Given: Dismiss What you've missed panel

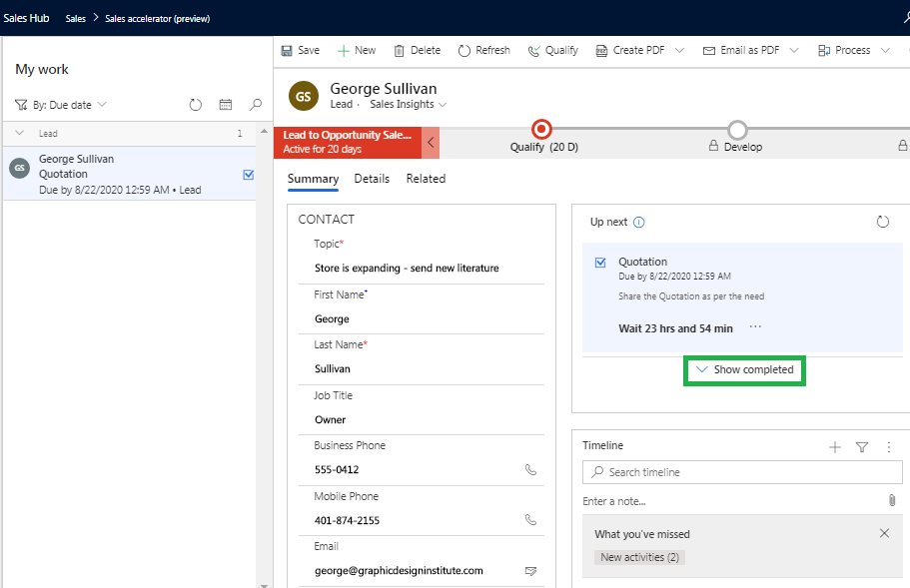Looking at the screenshot, I should click(x=884, y=533).
